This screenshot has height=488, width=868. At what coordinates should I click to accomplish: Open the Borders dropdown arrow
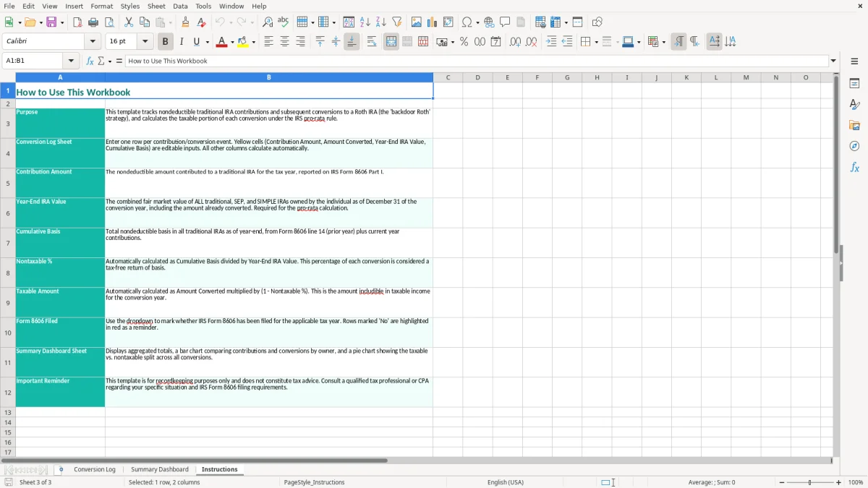click(595, 42)
